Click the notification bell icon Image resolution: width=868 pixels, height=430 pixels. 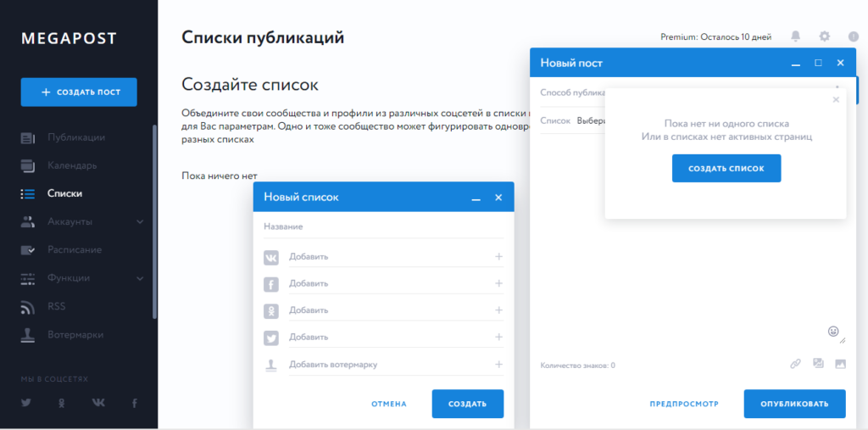[795, 36]
